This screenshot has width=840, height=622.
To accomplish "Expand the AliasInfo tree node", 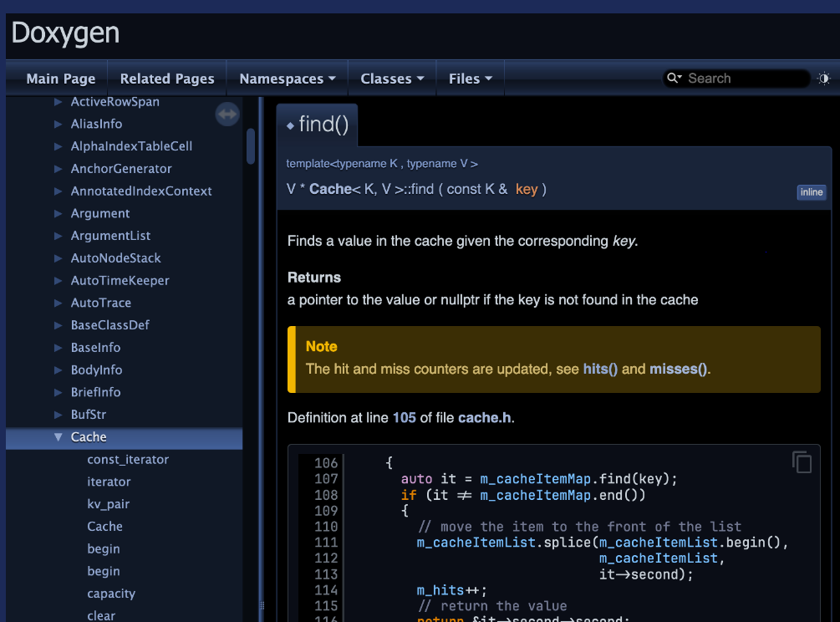I will tap(58, 124).
